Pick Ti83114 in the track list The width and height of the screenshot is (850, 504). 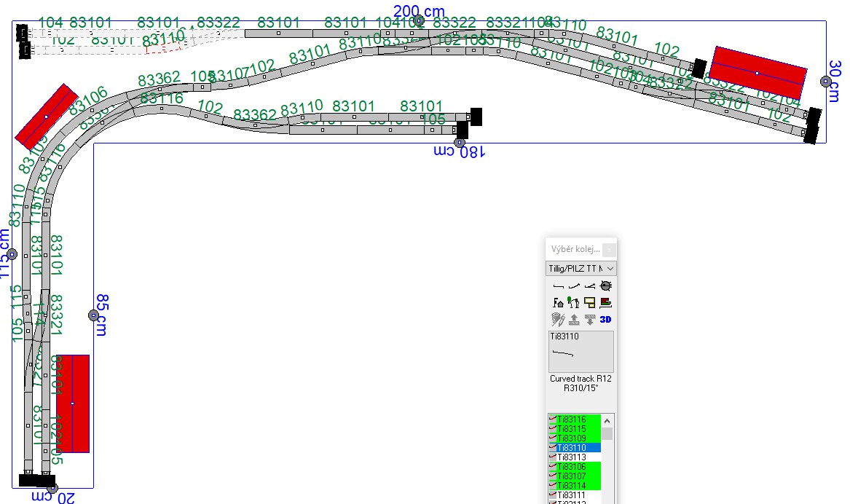(575, 486)
